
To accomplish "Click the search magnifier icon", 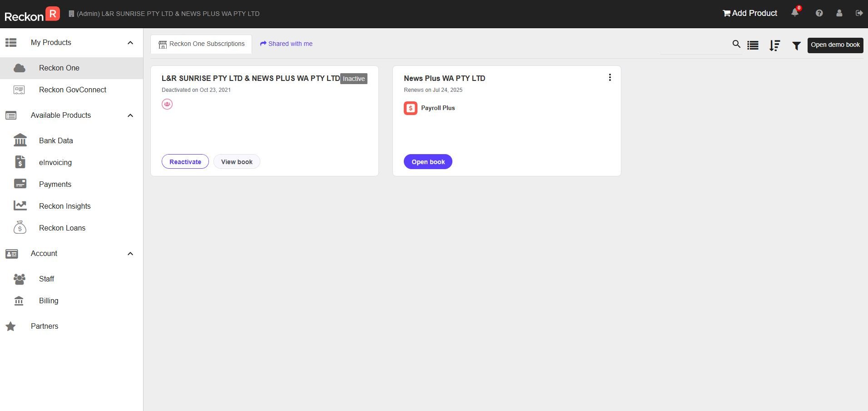I will coord(736,44).
